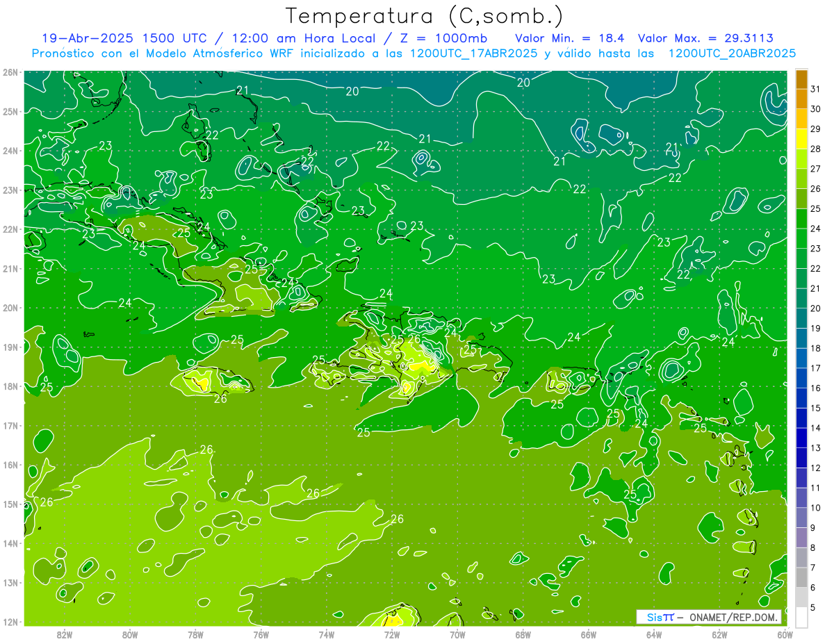Screen dimensions: 834x644
Task: Click the "15" label on the color scale
Action: click(x=816, y=408)
